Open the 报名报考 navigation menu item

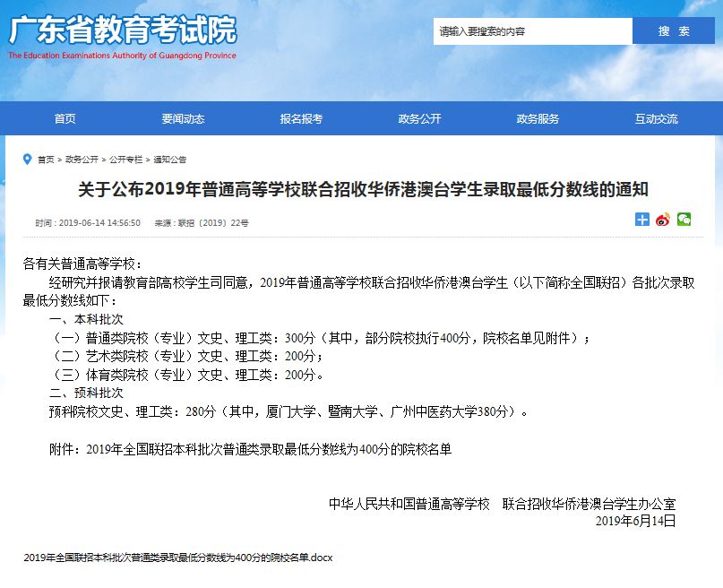coord(301,118)
